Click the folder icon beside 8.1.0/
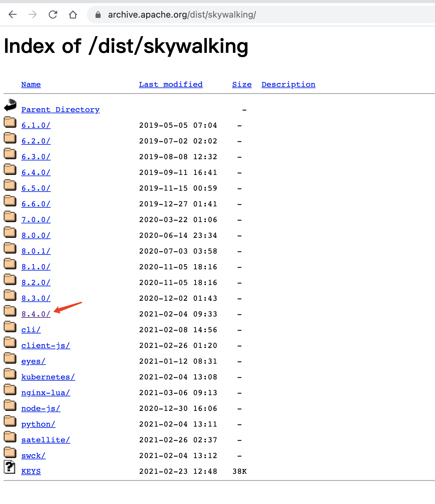435x504 pixels. 10,264
